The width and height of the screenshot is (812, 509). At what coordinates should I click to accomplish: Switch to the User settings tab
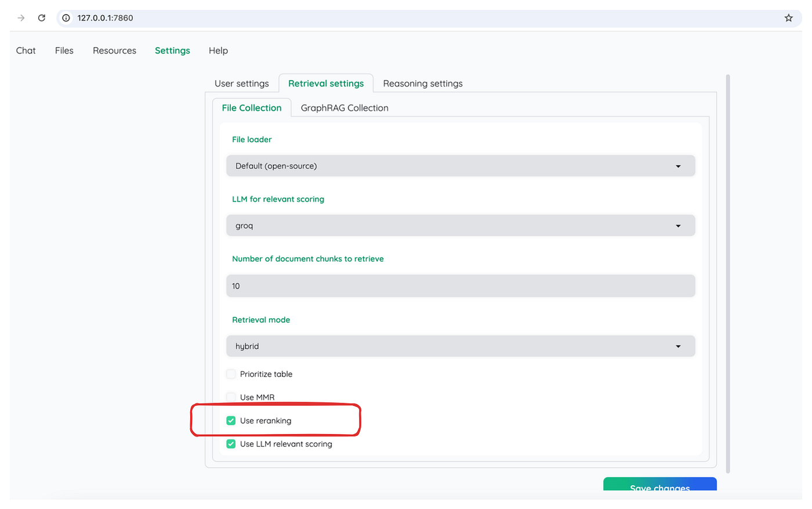coord(242,83)
